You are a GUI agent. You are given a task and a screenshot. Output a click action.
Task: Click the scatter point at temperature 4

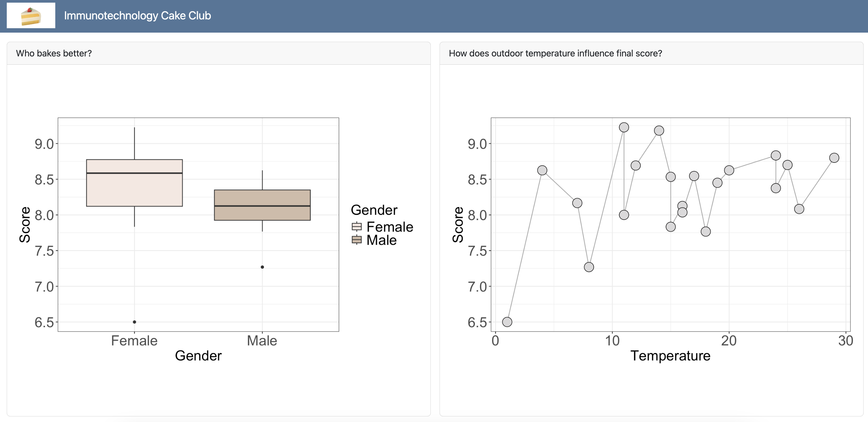click(x=542, y=170)
